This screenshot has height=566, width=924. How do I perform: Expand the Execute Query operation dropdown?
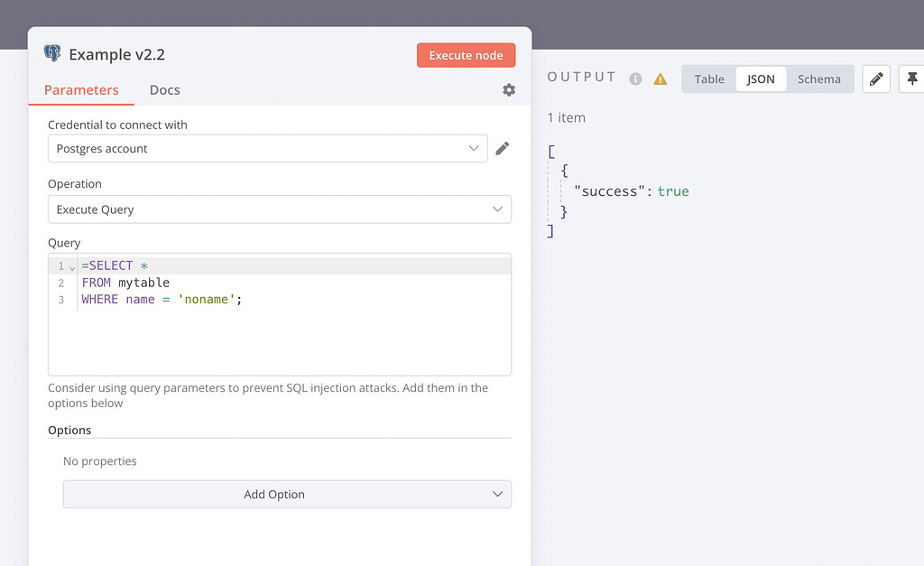tap(279, 209)
